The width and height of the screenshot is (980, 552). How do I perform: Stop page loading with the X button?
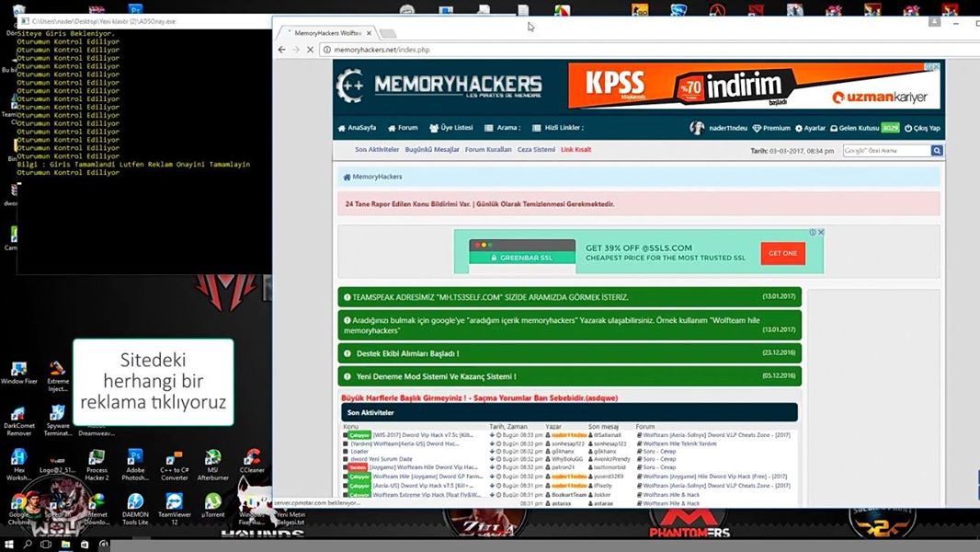pos(310,50)
